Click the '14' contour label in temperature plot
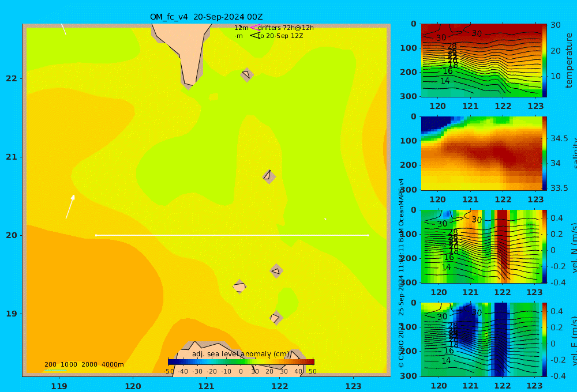This screenshot has width=577, height=392. point(445,81)
